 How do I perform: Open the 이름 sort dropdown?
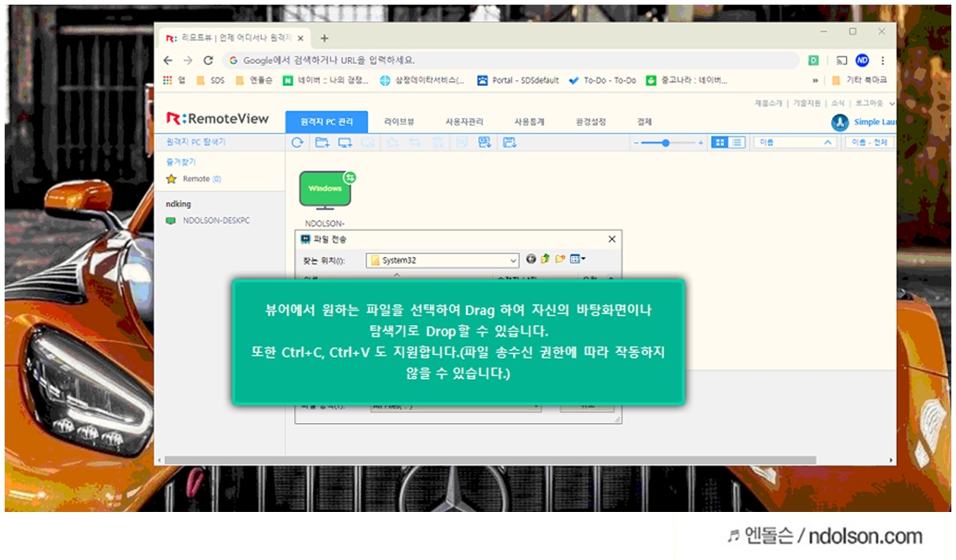pos(795,142)
